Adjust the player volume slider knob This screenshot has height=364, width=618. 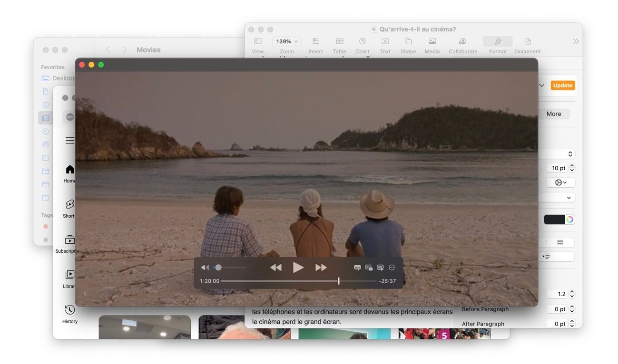tap(218, 268)
